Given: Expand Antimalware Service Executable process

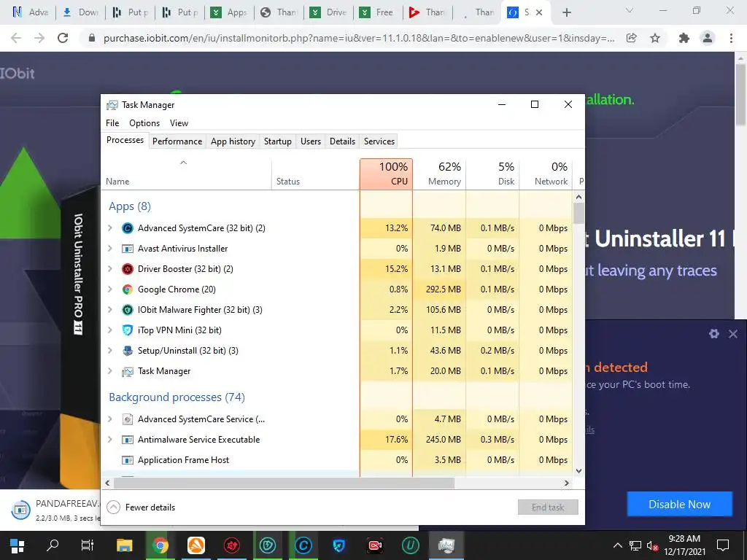Looking at the screenshot, I should coord(110,440).
